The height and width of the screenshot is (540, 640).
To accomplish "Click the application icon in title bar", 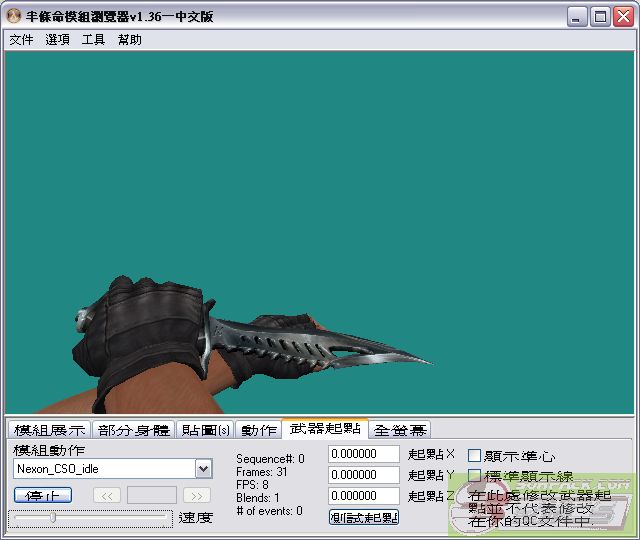I will tap(14, 16).
